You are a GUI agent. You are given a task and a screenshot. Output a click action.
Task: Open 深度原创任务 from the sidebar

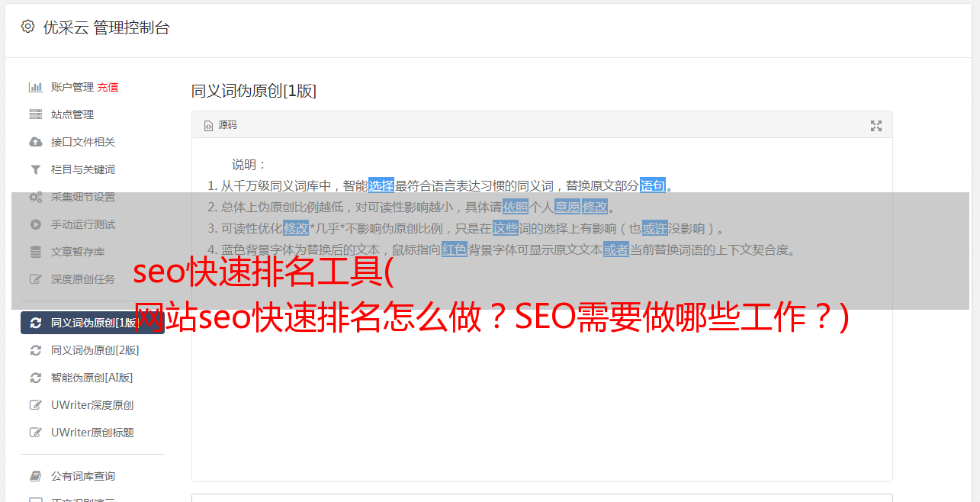[x=83, y=279]
